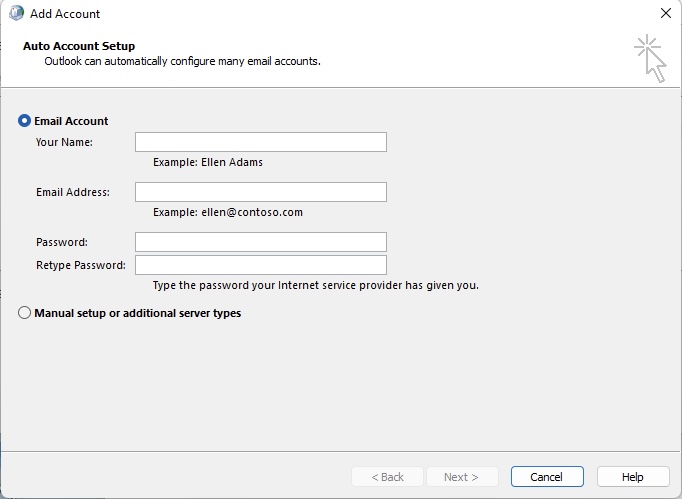Screen dimensions: 682x499
Task: Click the Retype Password field
Action: pyautogui.click(x=261, y=265)
